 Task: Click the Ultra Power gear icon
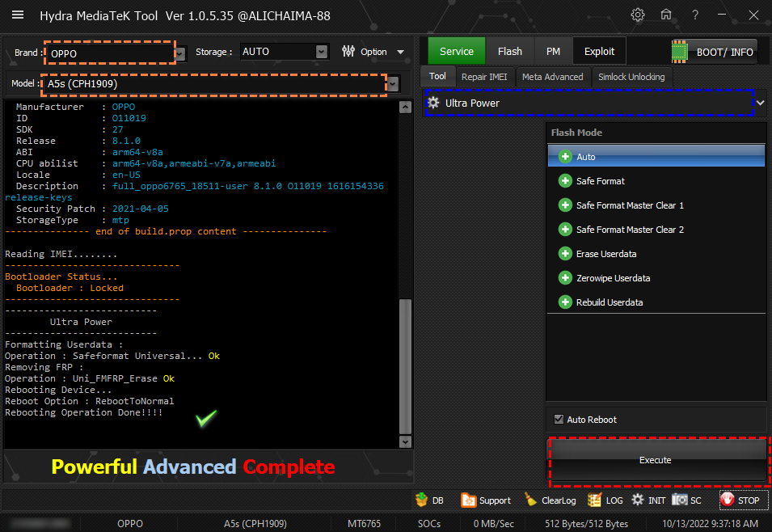(x=433, y=103)
